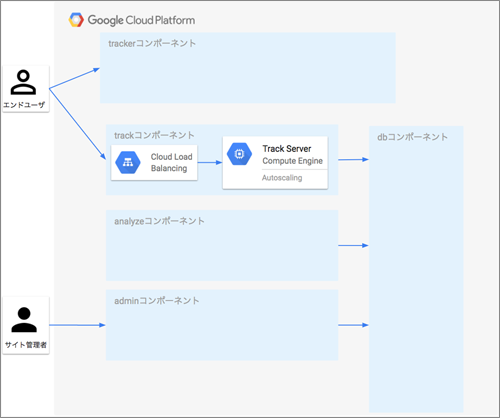Click the Track Server title text
Viewport: 500px width, 418px height.
[x=287, y=149]
